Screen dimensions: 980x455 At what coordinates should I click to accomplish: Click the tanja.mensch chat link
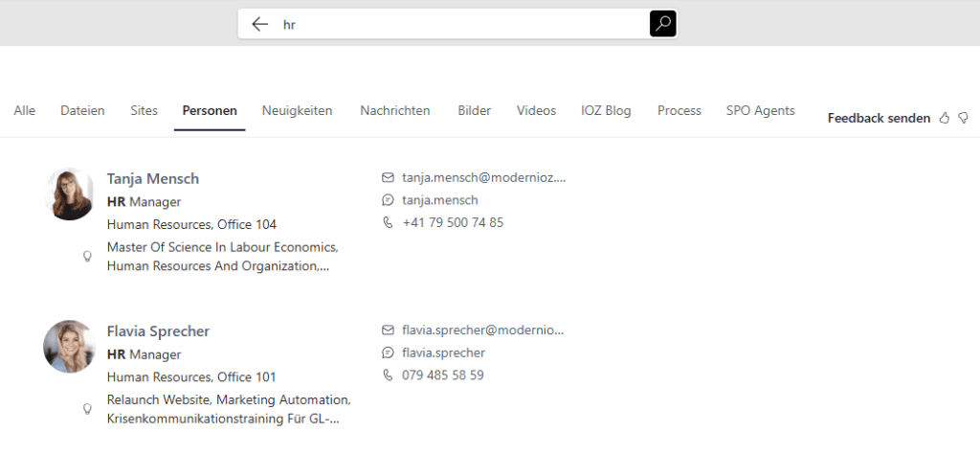(x=440, y=200)
